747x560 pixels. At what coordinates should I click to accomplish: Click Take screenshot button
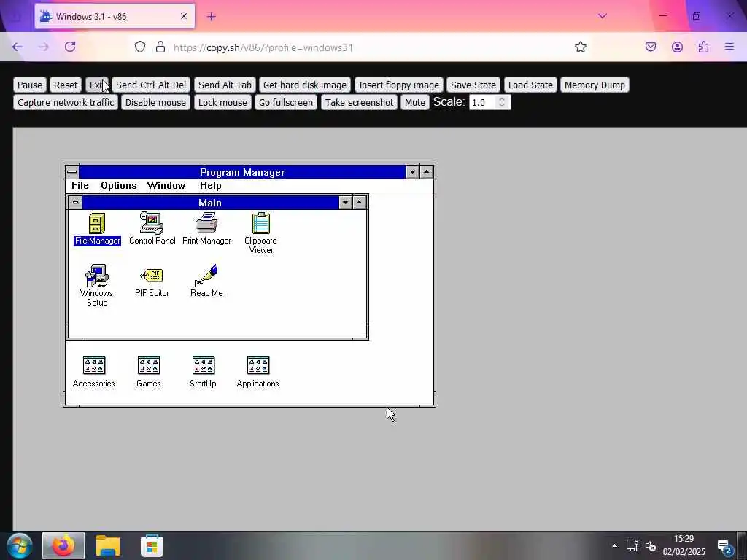(359, 102)
